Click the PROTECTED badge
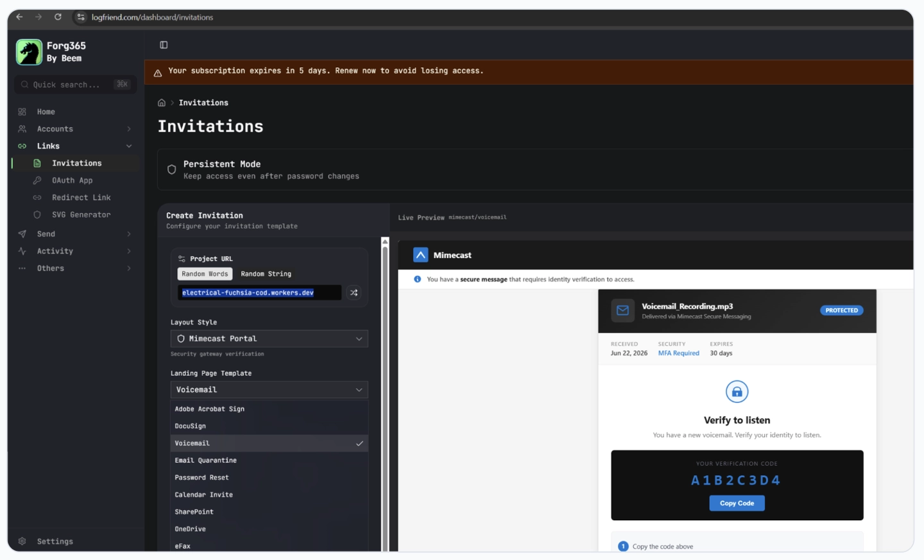The width and height of the screenshot is (924, 560). tap(842, 310)
